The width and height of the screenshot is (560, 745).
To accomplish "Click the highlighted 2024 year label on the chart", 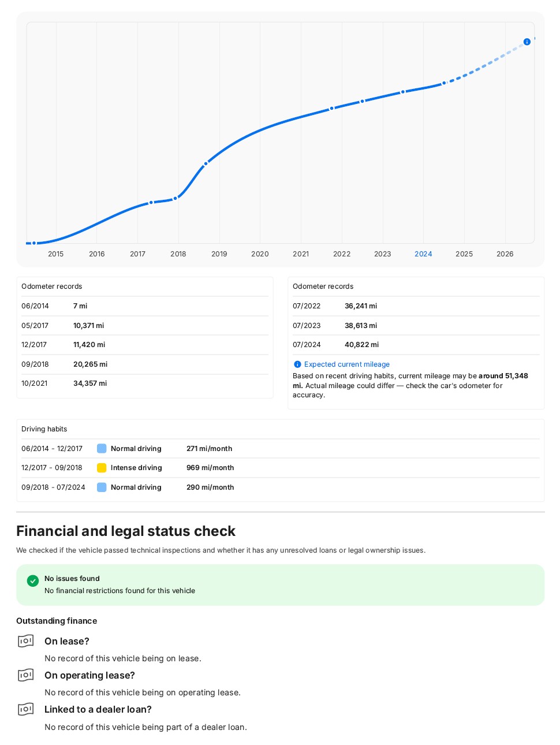I will click(x=423, y=254).
